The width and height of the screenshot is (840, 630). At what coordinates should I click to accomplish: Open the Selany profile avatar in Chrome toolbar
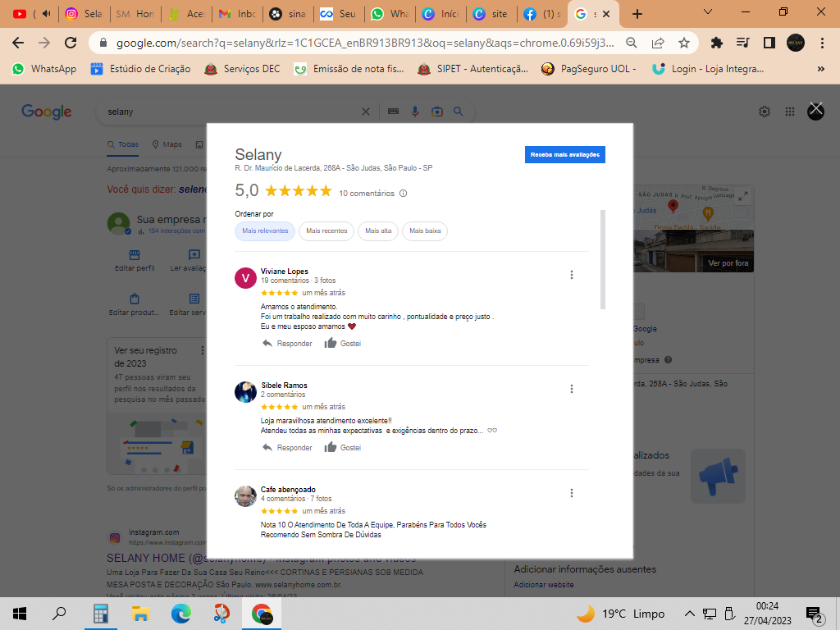pyautogui.click(x=796, y=43)
